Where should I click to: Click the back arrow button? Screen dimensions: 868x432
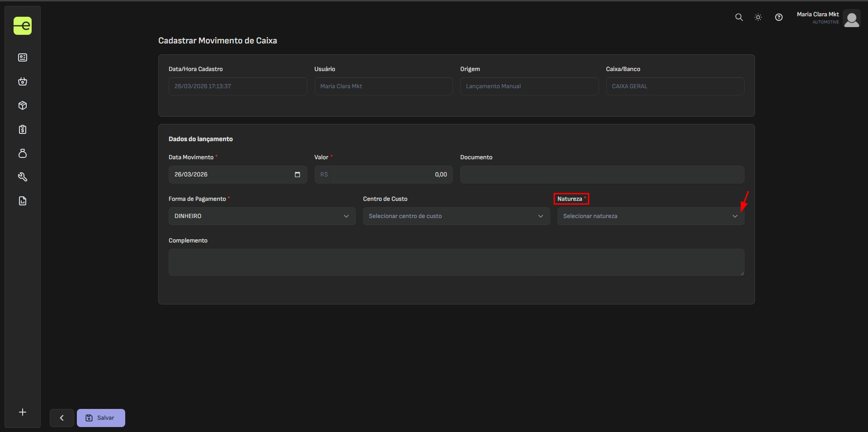coord(62,418)
